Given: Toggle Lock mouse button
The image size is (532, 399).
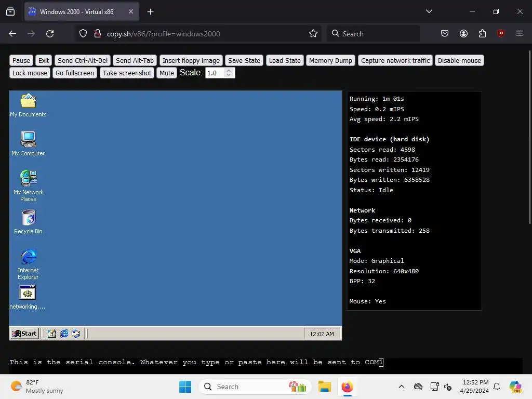Looking at the screenshot, I should (x=30, y=73).
